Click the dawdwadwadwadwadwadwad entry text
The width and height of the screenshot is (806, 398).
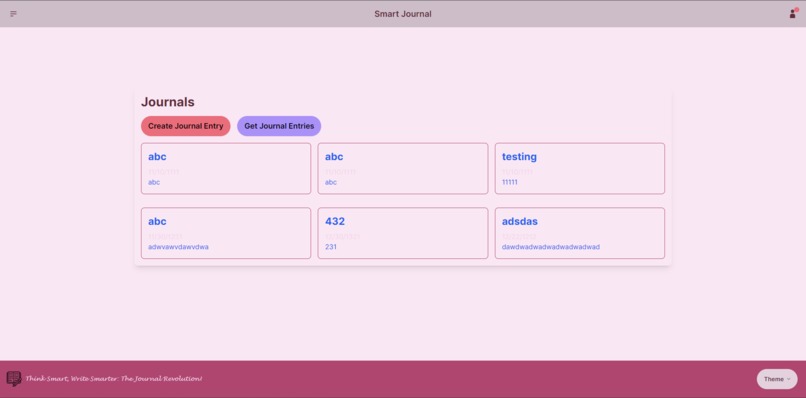coord(551,247)
